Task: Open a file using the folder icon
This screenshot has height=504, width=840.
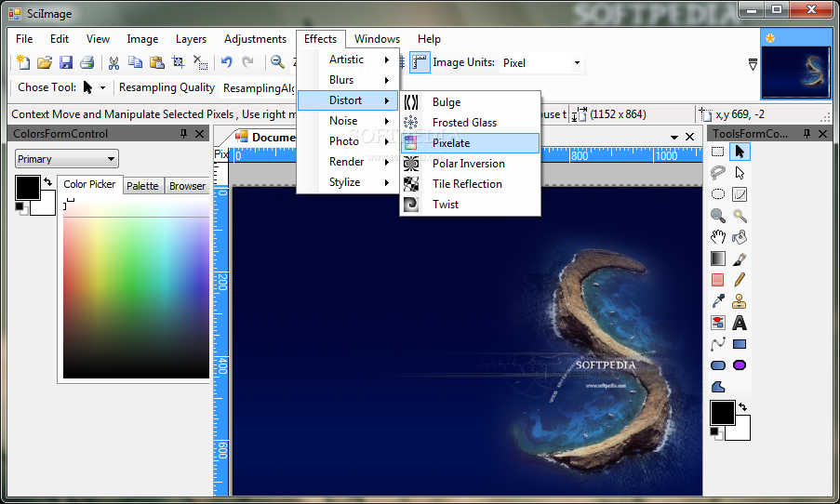Action: point(45,62)
